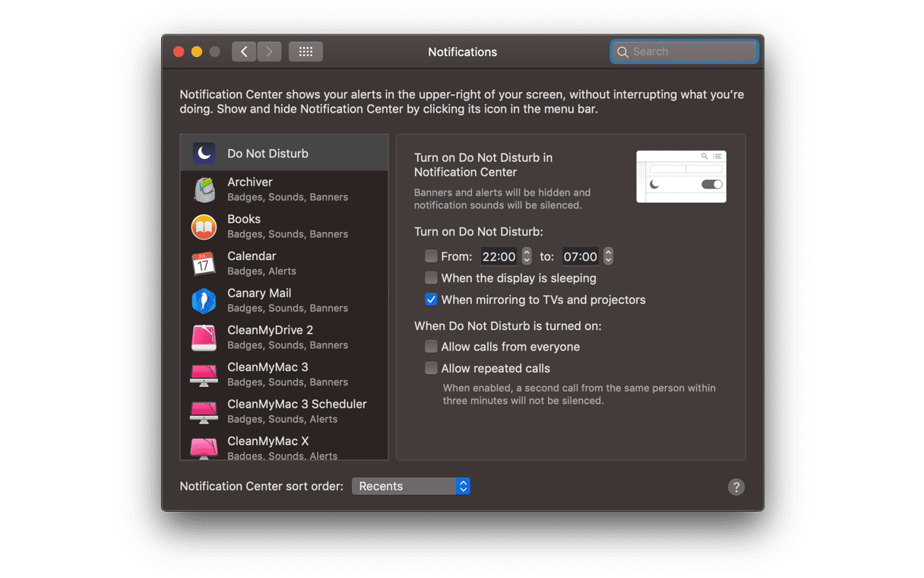Click the Search field

coord(685,52)
